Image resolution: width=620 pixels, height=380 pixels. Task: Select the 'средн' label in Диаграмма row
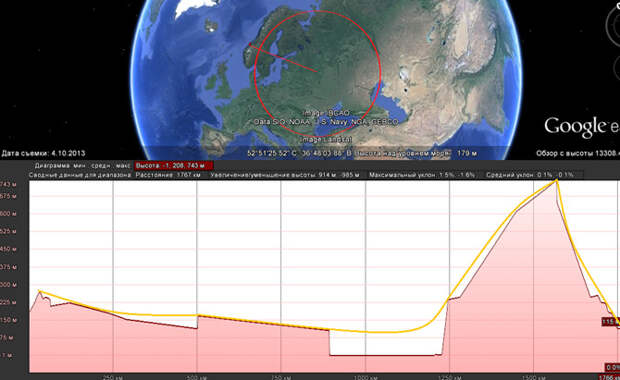click(101, 166)
